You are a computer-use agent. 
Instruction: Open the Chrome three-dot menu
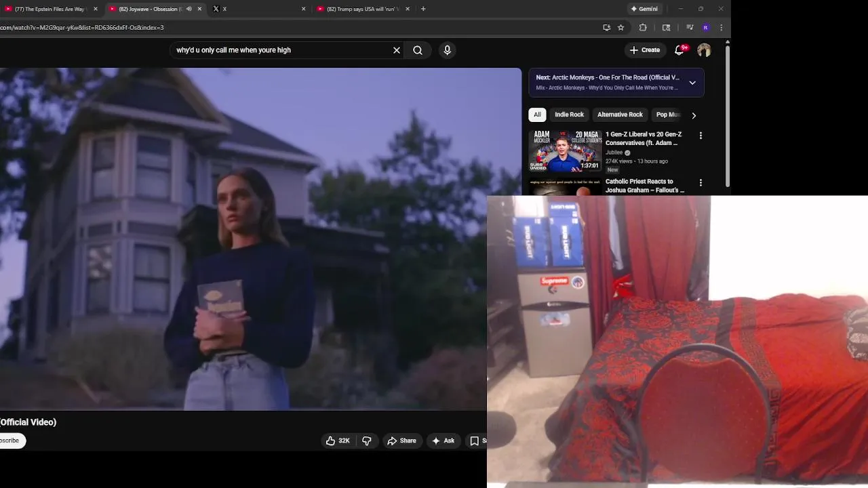(721, 28)
